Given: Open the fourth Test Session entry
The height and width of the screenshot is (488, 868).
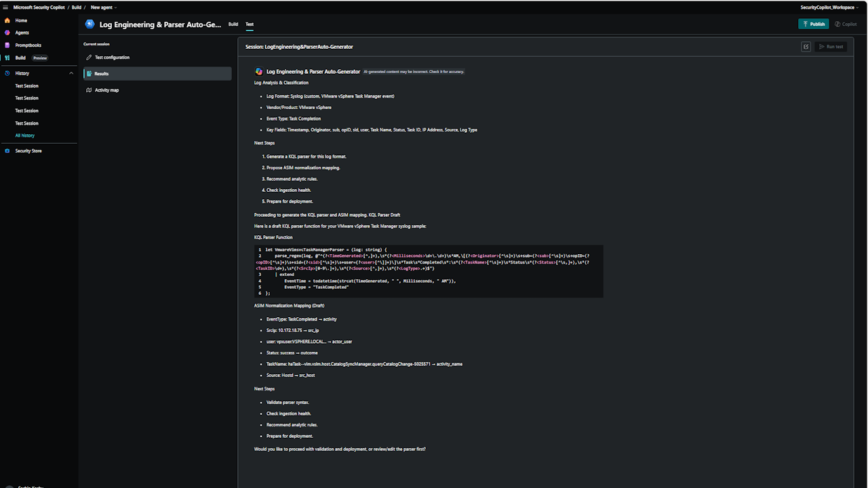Looking at the screenshot, I should pyautogui.click(x=27, y=123).
